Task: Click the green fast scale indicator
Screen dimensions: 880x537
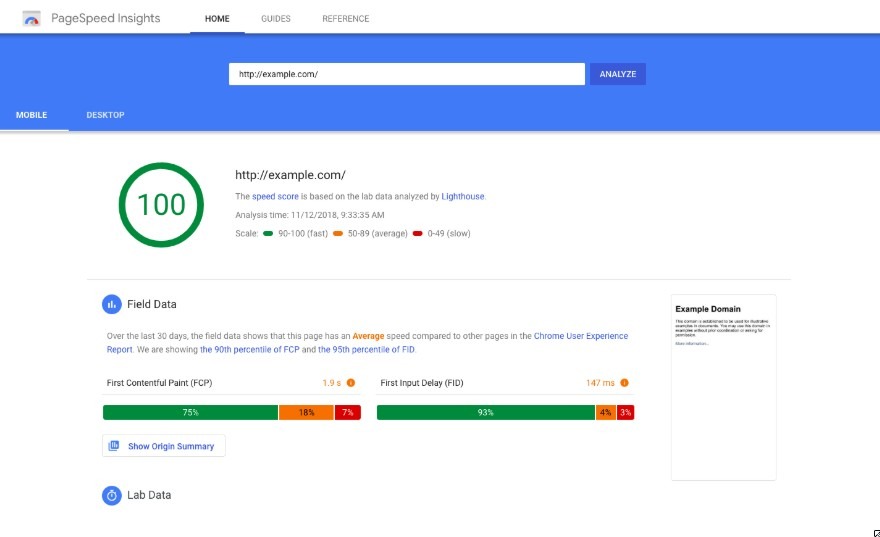Action: tap(268, 233)
